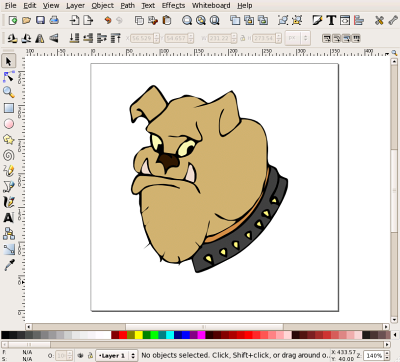Screen dimensions: 400x362
Task: Open the units px dropdown
Action: pyautogui.click(x=298, y=38)
